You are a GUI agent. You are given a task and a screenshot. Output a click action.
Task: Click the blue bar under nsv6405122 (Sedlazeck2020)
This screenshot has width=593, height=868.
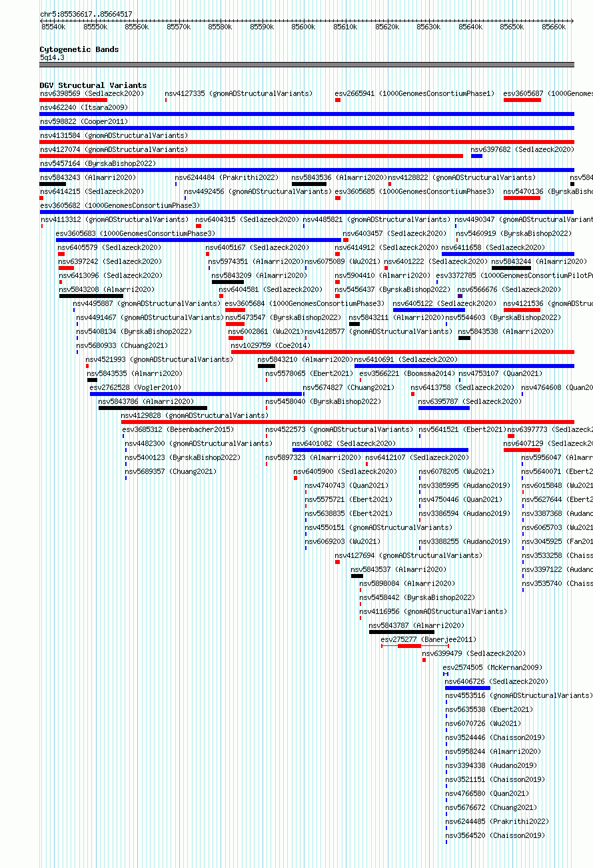(x=428, y=310)
